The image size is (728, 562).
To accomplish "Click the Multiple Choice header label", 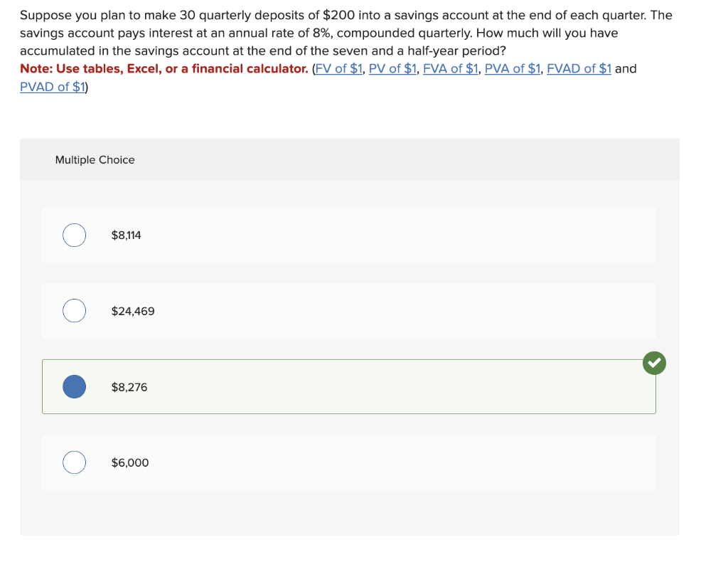I will [x=95, y=159].
